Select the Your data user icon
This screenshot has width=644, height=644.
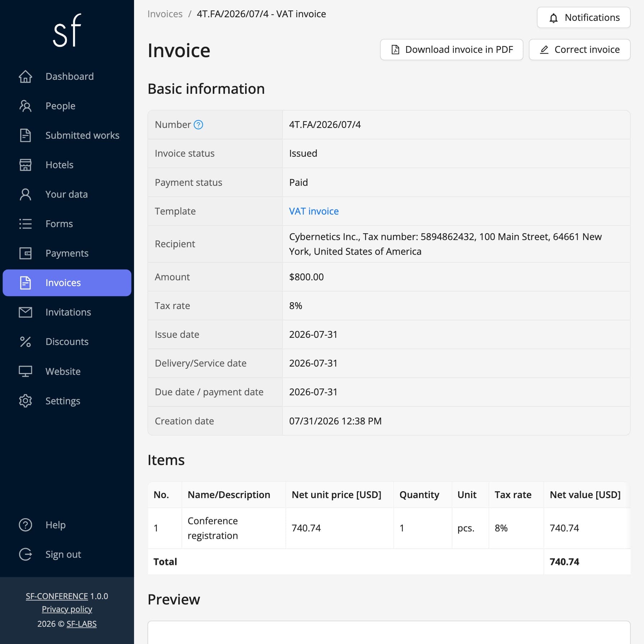coord(26,194)
